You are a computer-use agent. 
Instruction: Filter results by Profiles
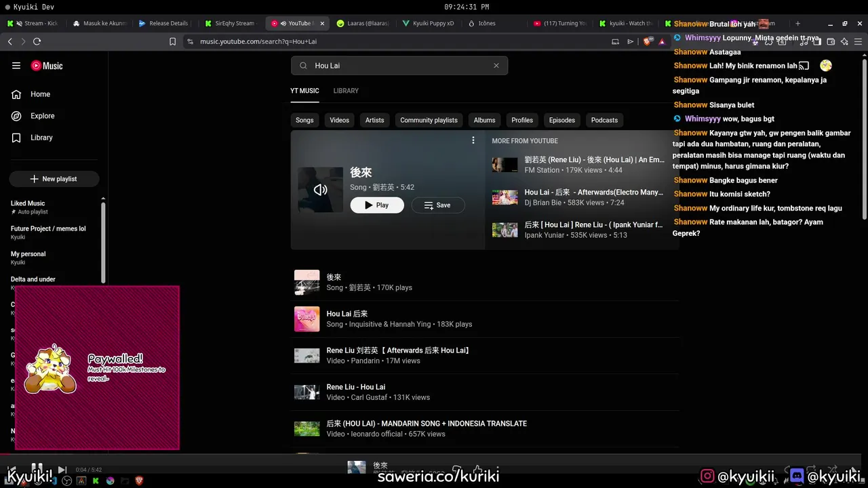click(522, 120)
